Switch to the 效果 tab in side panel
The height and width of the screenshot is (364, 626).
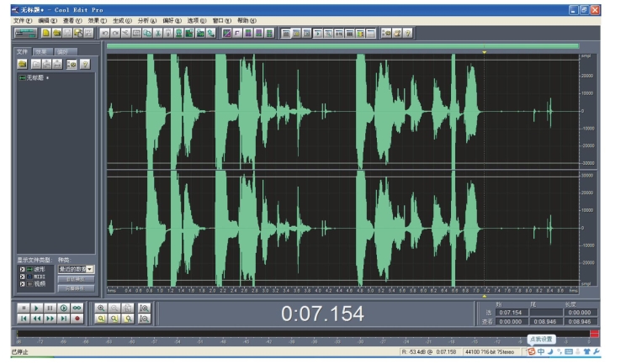coord(41,52)
